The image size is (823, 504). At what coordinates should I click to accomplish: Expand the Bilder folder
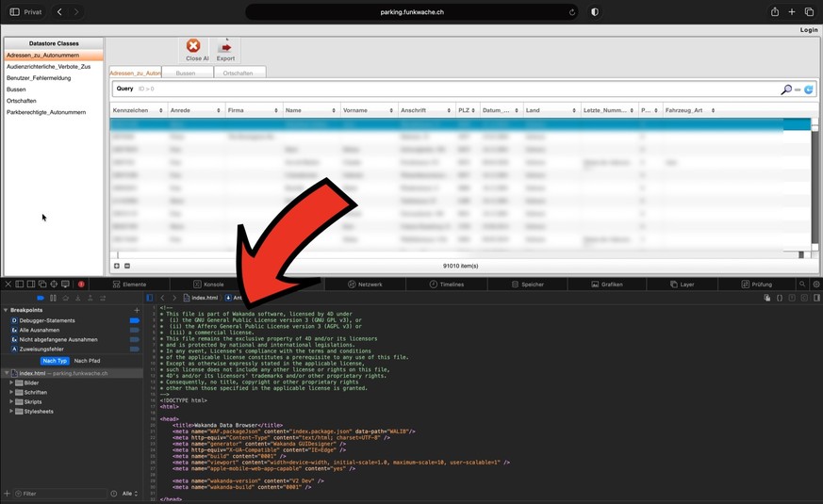point(11,382)
